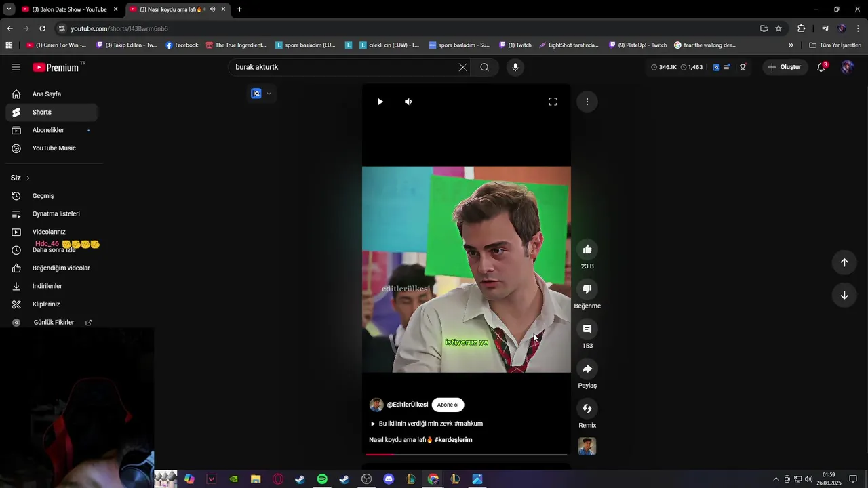Reload the current page
The width and height of the screenshot is (868, 488).
pyautogui.click(x=42, y=28)
